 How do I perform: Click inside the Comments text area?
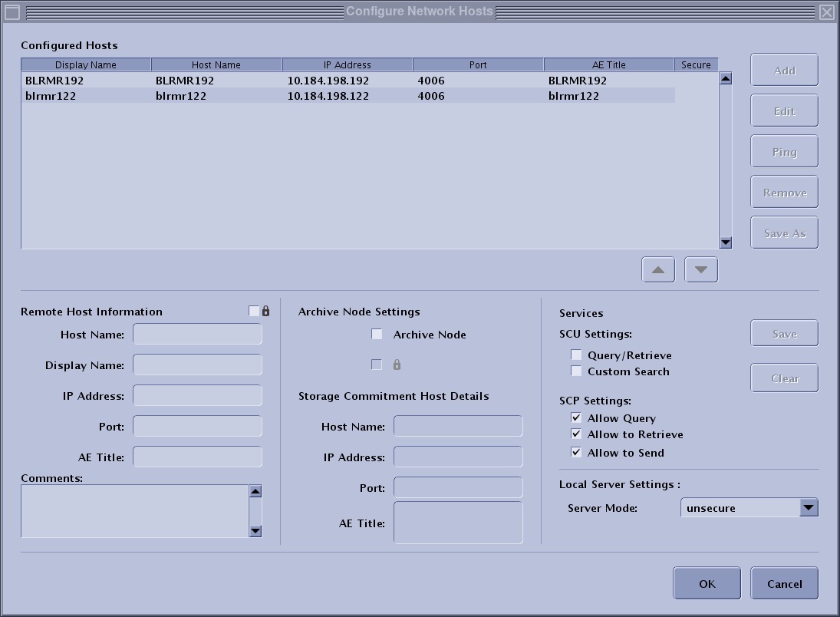pos(134,510)
